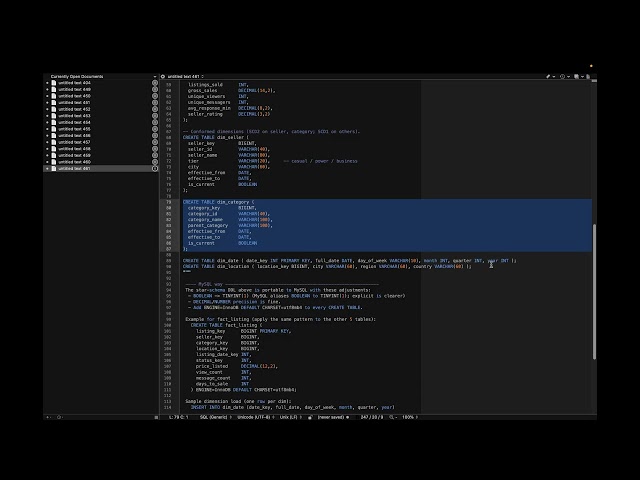The width and height of the screenshot is (640, 480).
Task: Open the pencil text options menu
Action: [550, 76]
